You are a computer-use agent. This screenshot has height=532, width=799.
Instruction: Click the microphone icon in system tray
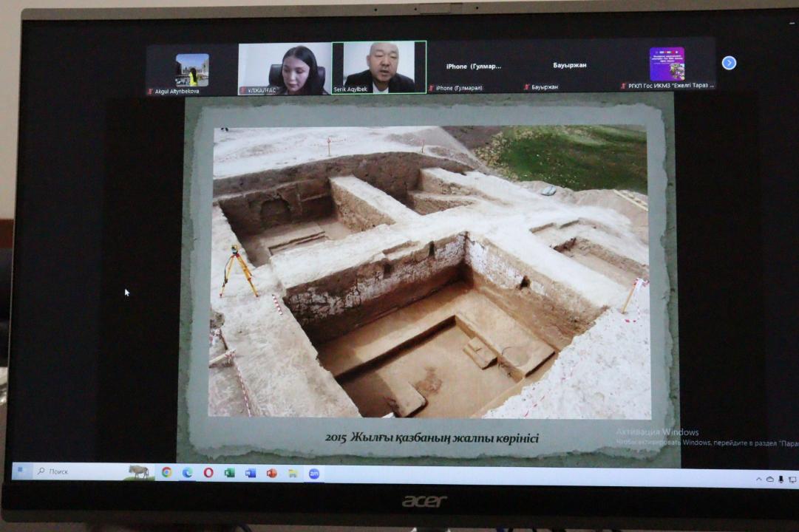point(781,480)
